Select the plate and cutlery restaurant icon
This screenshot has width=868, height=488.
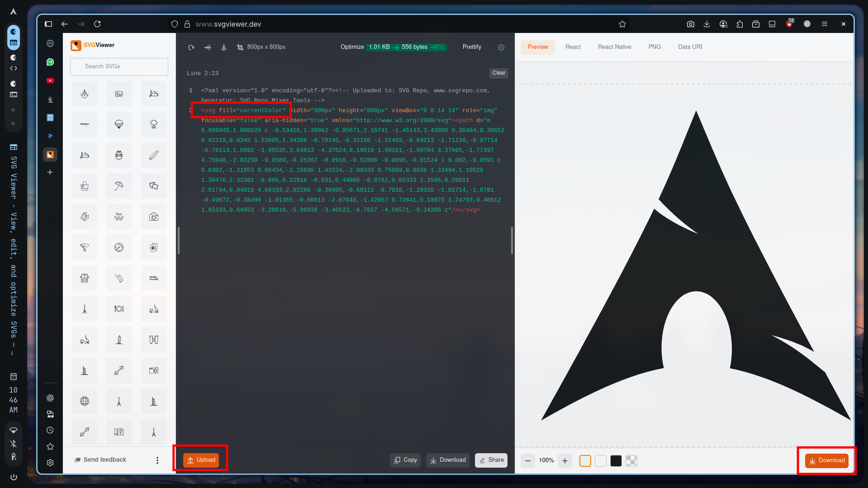[x=119, y=309]
